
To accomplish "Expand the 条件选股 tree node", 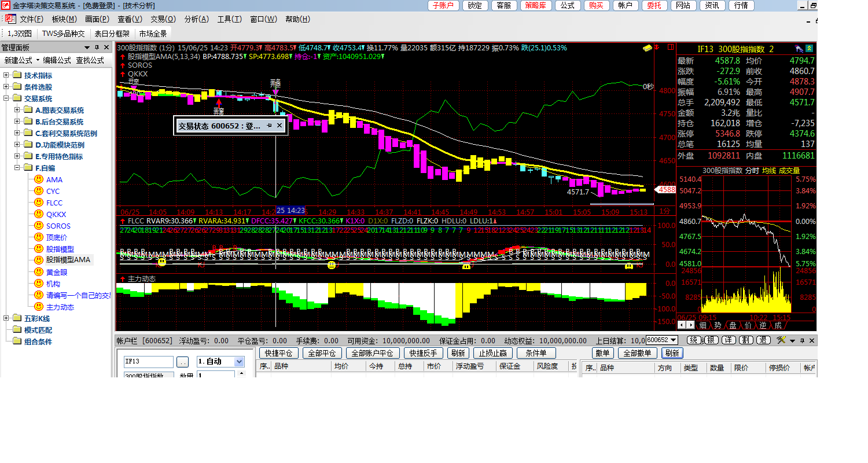I will click(6, 87).
